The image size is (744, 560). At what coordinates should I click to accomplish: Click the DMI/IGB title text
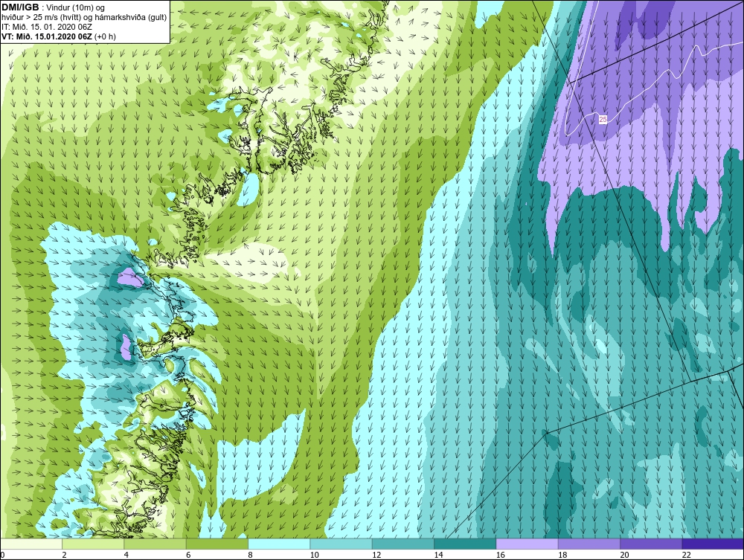[20, 7]
